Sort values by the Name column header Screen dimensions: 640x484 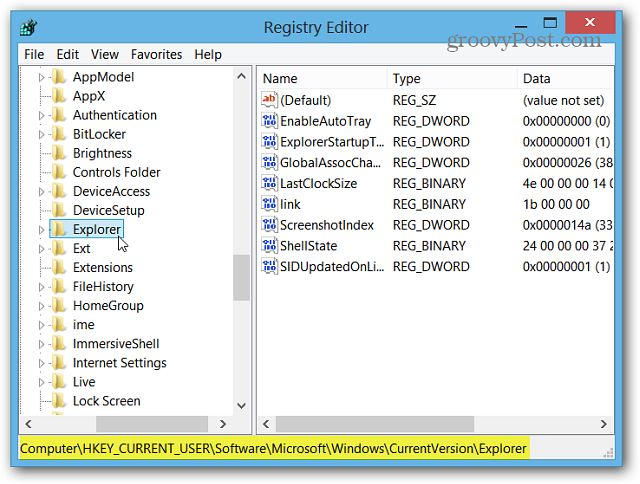coord(322,78)
